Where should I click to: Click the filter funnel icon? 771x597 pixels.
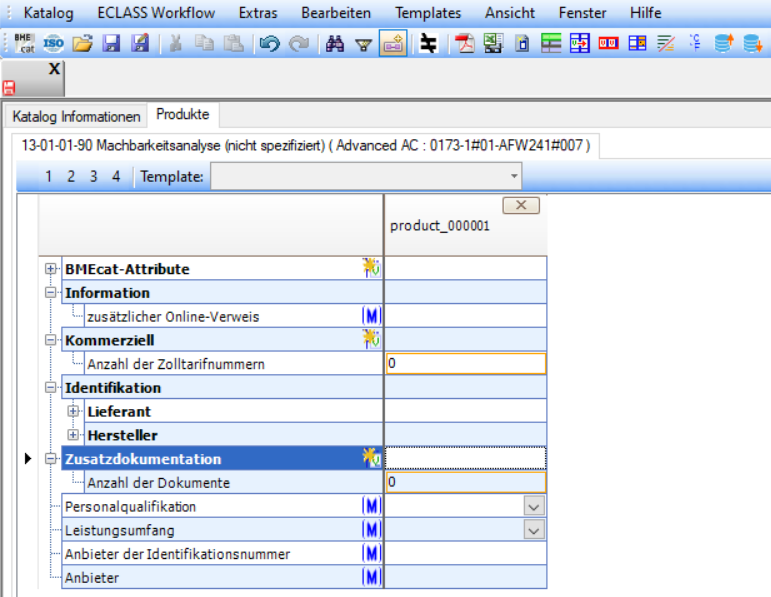364,44
